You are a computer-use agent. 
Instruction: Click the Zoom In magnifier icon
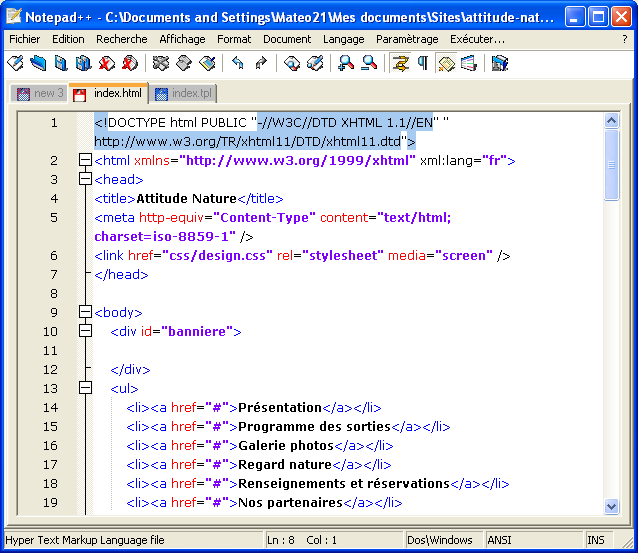[x=346, y=63]
